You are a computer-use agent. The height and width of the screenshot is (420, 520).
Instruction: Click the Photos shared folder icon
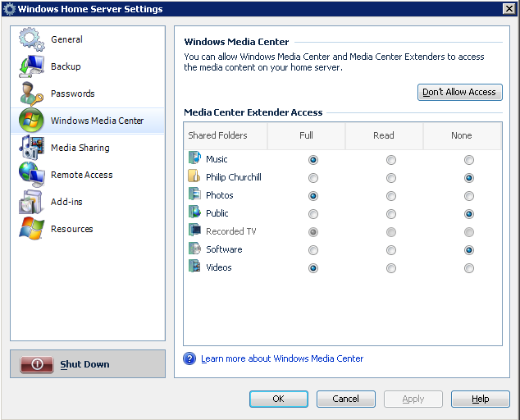(x=194, y=194)
